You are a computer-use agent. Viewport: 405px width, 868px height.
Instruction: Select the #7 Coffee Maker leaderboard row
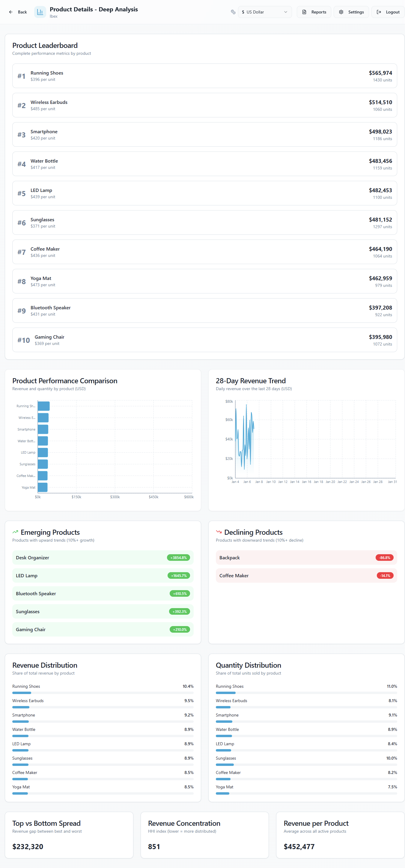pyautogui.click(x=204, y=252)
